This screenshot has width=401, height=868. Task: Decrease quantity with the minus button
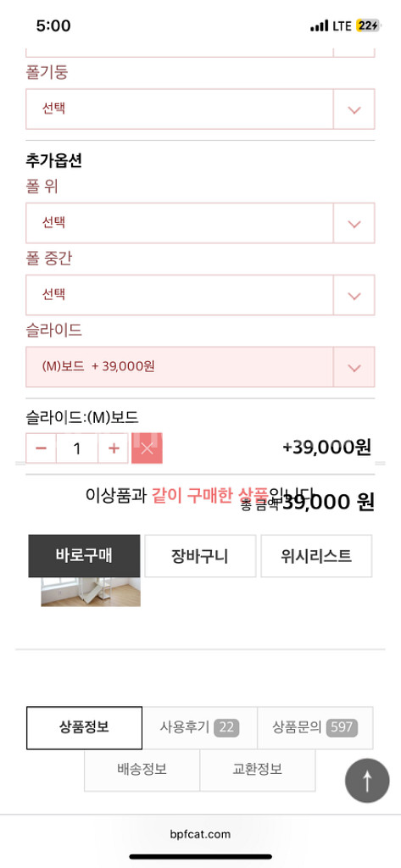coord(41,448)
